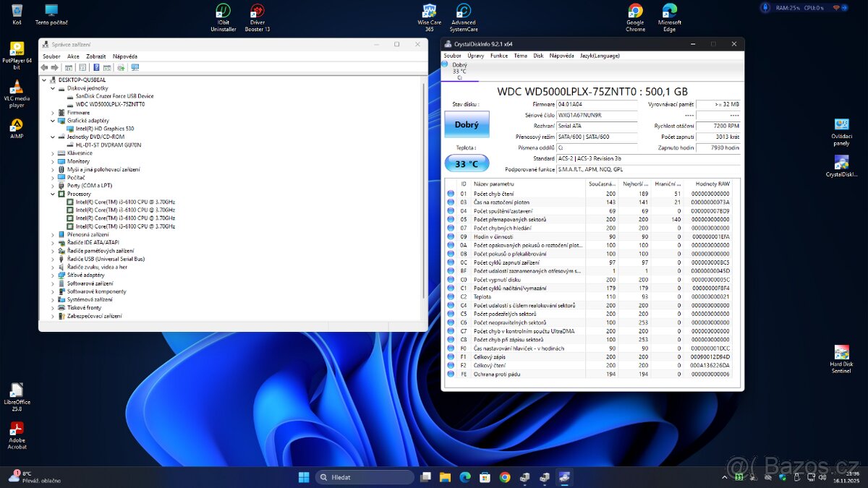Click the back arrow in Device Manager toolbar
This screenshot has width=868, height=488.
point(45,67)
